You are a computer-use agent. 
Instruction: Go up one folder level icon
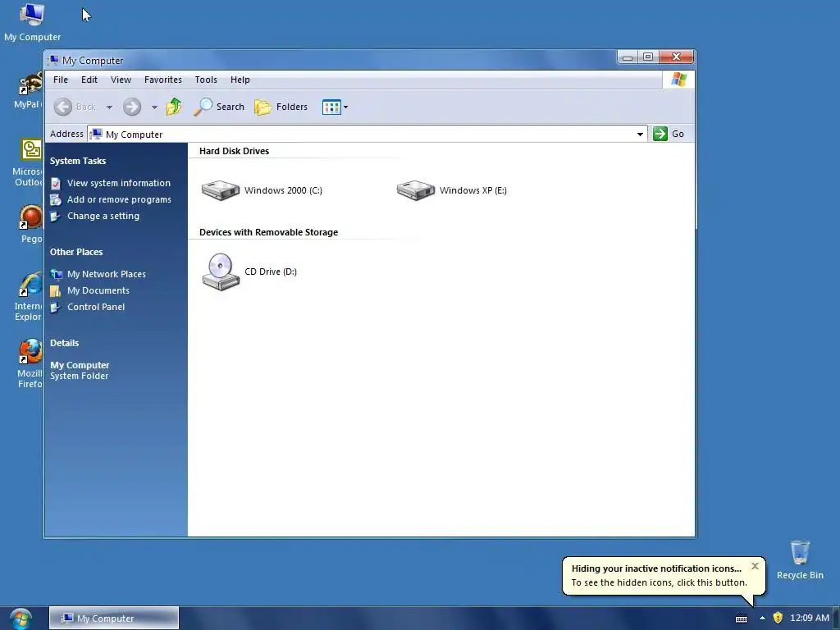pyautogui.click(x=174, y=107)
